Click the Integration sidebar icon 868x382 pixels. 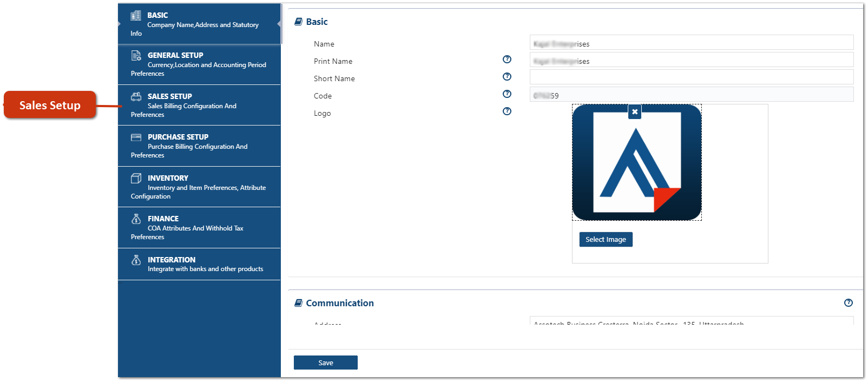[x=136, y=260]
